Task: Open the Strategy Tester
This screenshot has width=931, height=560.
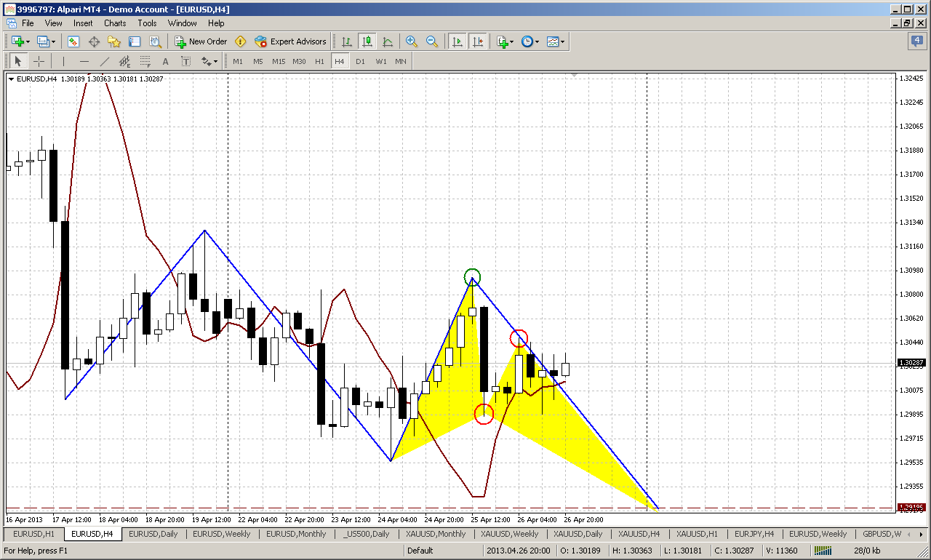Action: coord(155,41)
